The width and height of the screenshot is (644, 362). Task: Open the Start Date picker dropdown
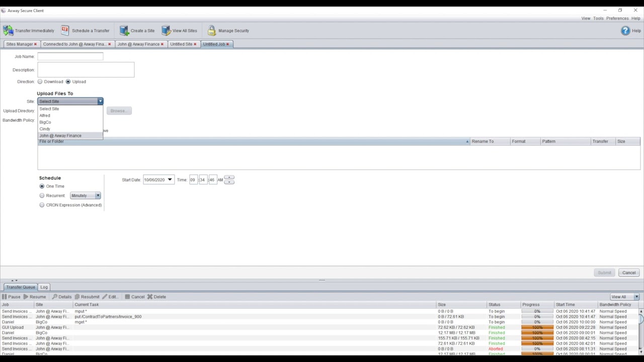click(170, 179)
